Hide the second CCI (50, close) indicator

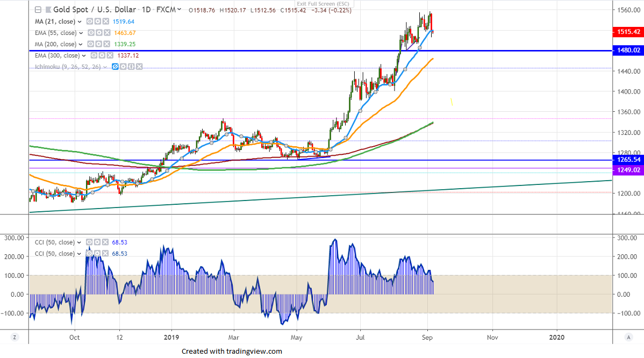pyautogui.click(x=89, y=254)
